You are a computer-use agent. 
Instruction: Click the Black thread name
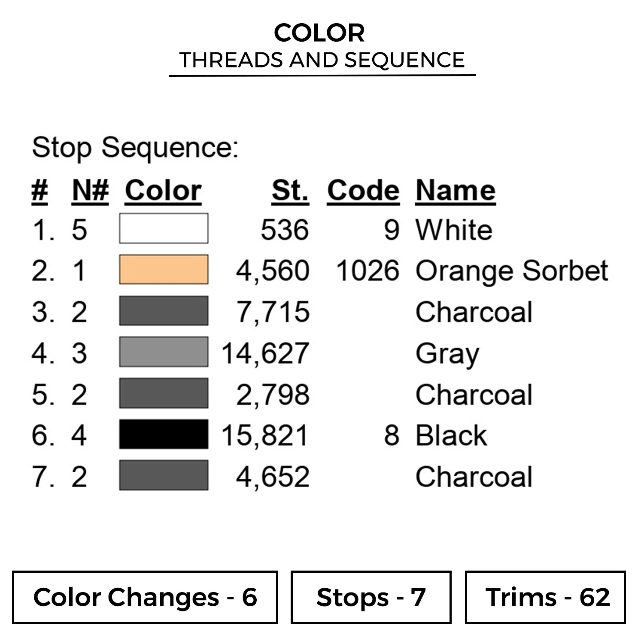tap(451, 435)
